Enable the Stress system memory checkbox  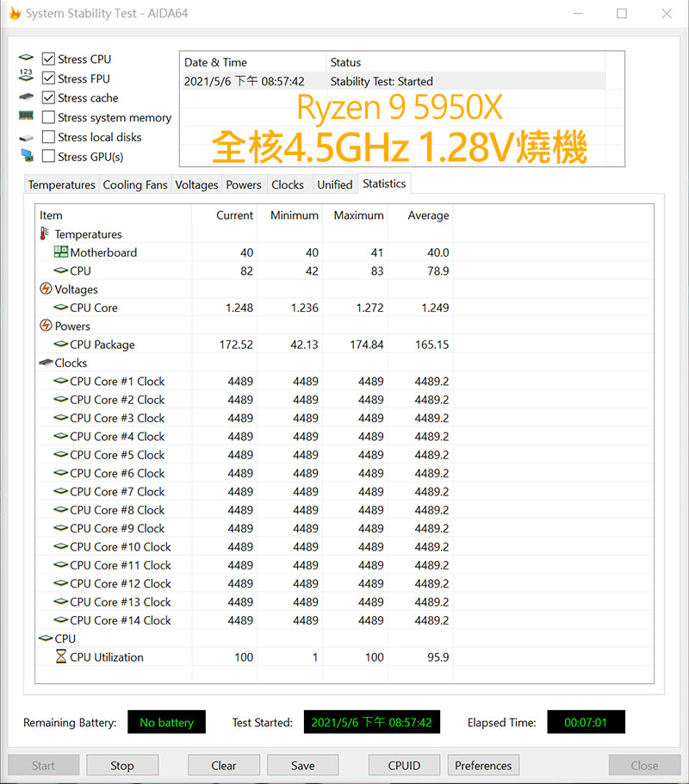[48, 117]
